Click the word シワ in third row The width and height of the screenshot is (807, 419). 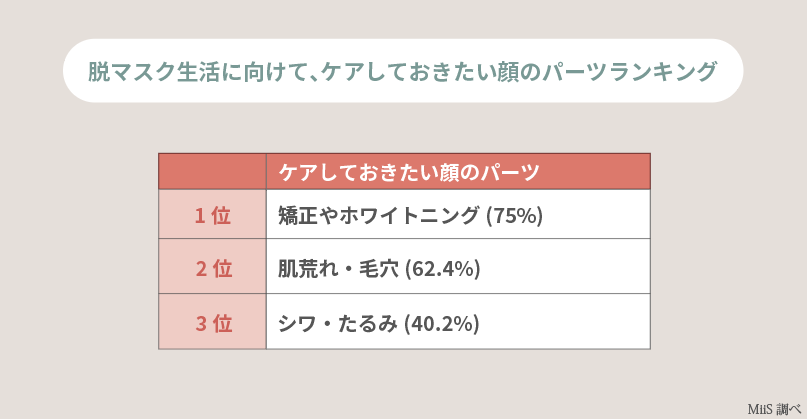coord(298,323)
